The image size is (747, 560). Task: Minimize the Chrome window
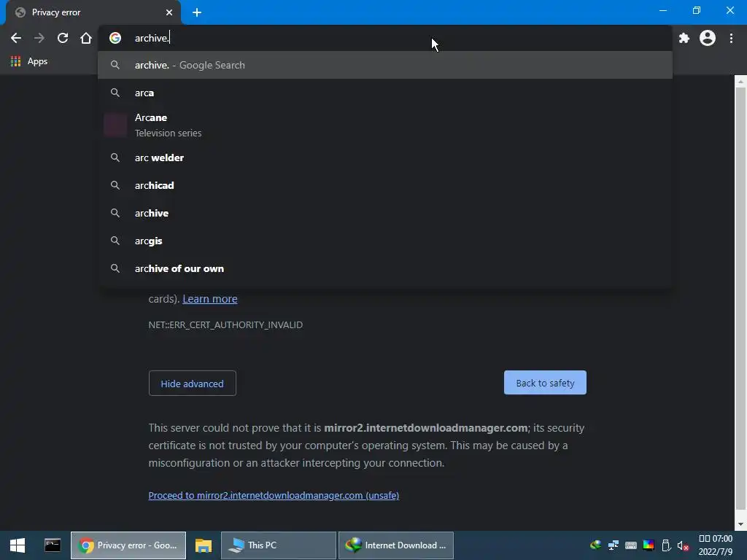[x=662, y=10]
